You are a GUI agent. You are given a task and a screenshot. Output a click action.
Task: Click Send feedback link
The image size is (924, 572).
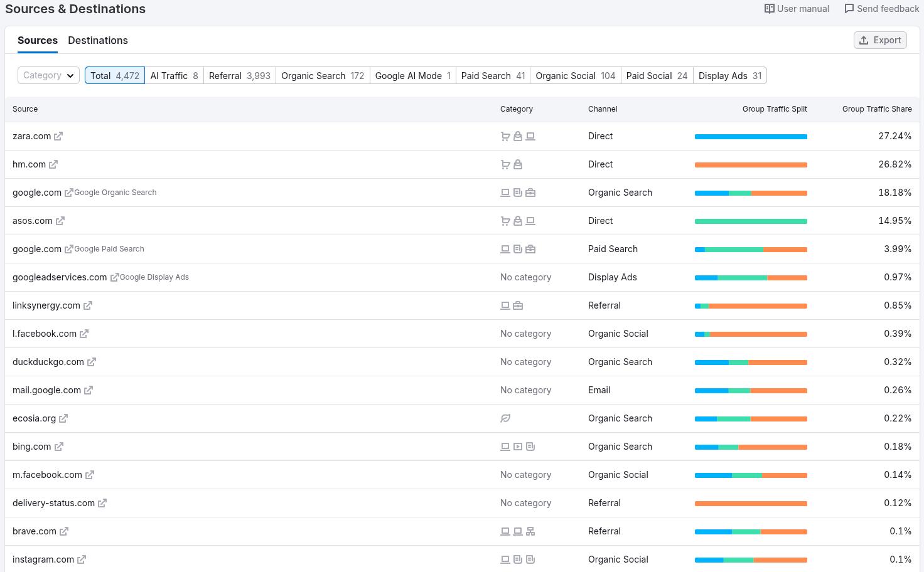coord(881,9)
